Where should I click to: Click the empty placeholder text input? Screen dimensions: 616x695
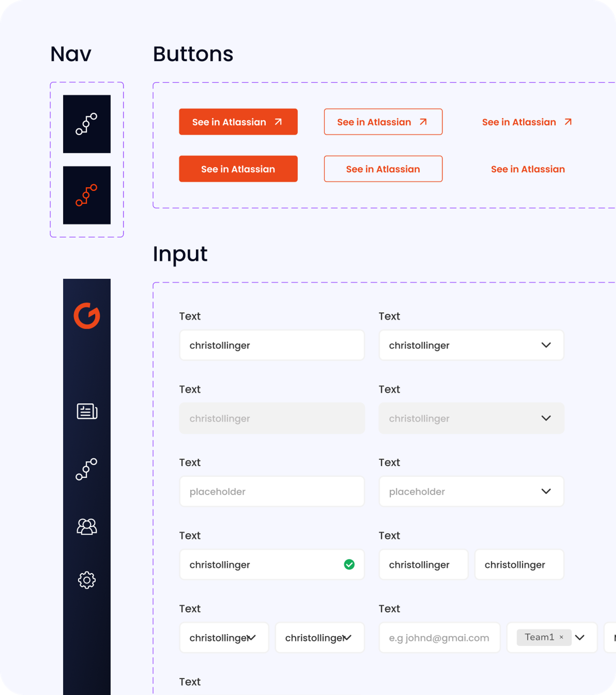(272, 491)
